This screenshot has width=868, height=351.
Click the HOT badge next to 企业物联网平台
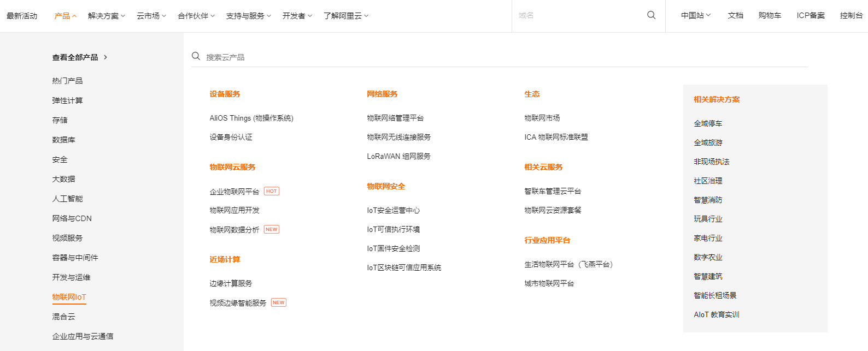[x=272, y=191]
